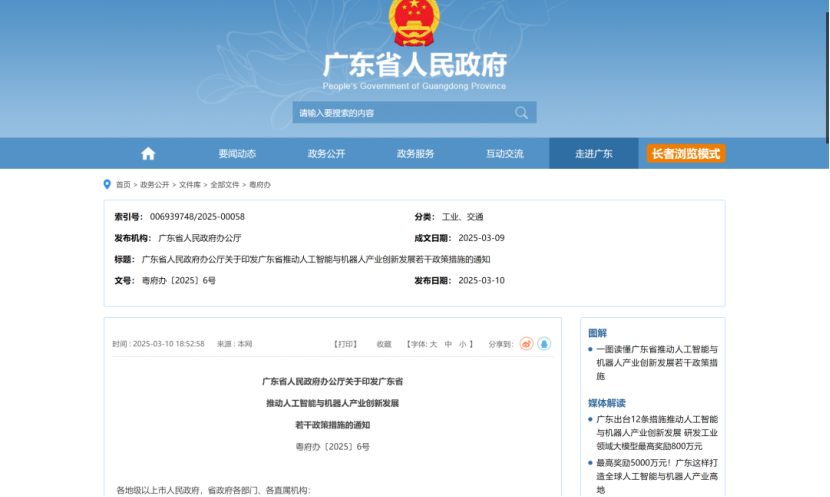The width and height of the screenshot is (830, 497).
Task: Click the 媒体解读 section heading
Action: (x=607, y=403)
